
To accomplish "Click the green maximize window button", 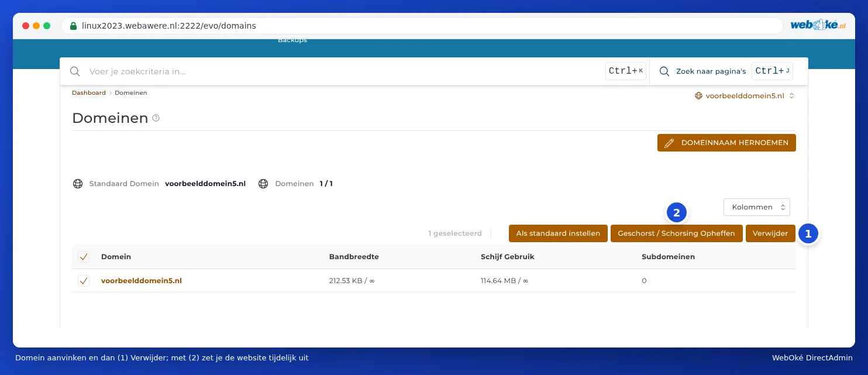I will click(47, 26).
